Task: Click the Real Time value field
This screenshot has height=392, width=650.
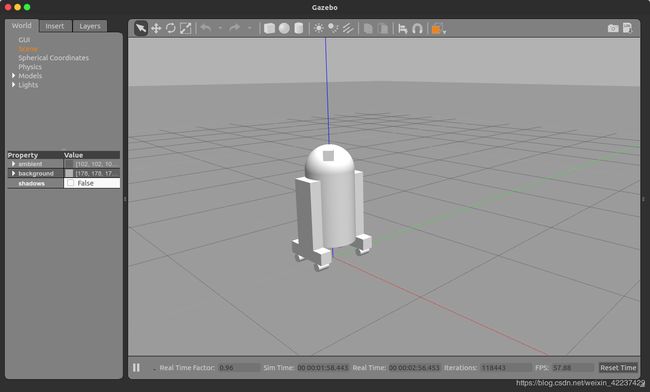Action: click(x=414, y=368)
